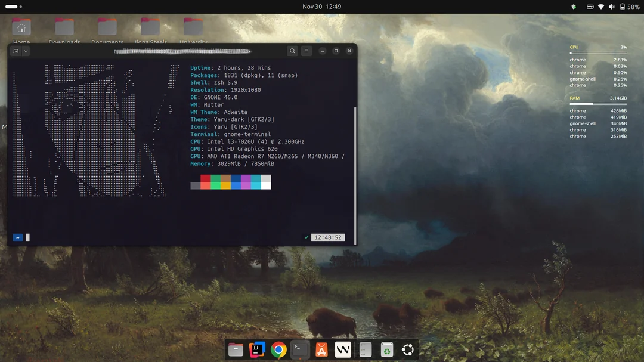This screenshot has width=644, height=362.
Task: Show the applications grid from the dock
Action: (407, 349)
